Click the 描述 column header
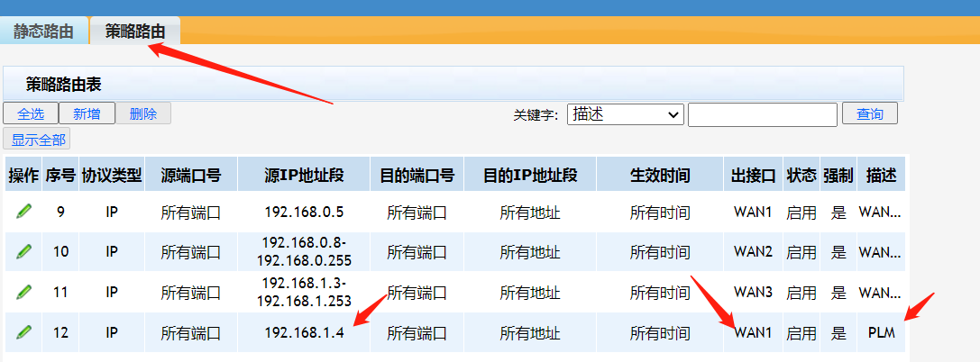The height and width of the screenshot is (362, 980). point(881,176)
